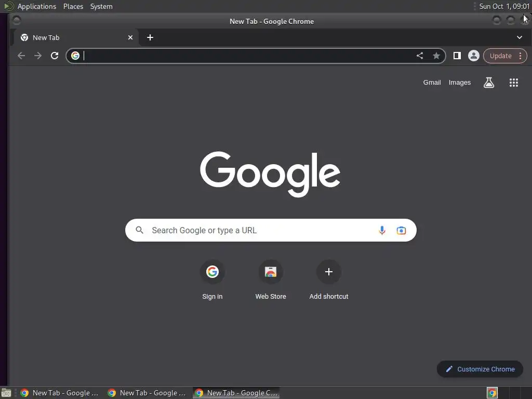Viewport: 532px width, 399px height.
Task: Start voice search with microphone
Action: pyautogui.click(x=382, y=230)
